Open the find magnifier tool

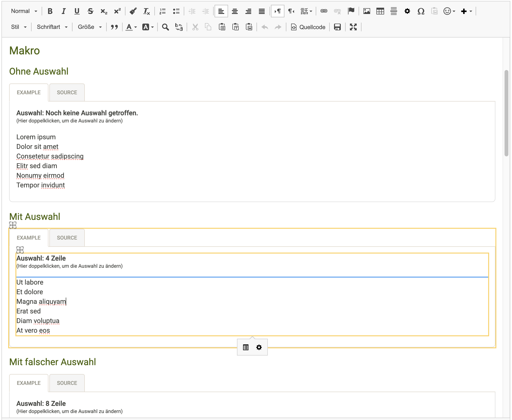tap(165, 27)
